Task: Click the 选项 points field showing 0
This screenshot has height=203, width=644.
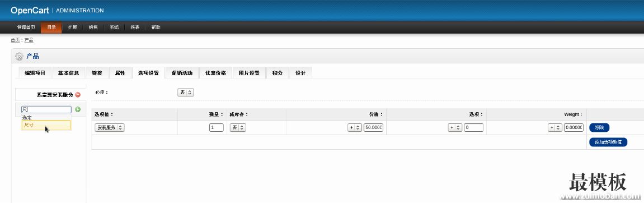Action: 473,128
